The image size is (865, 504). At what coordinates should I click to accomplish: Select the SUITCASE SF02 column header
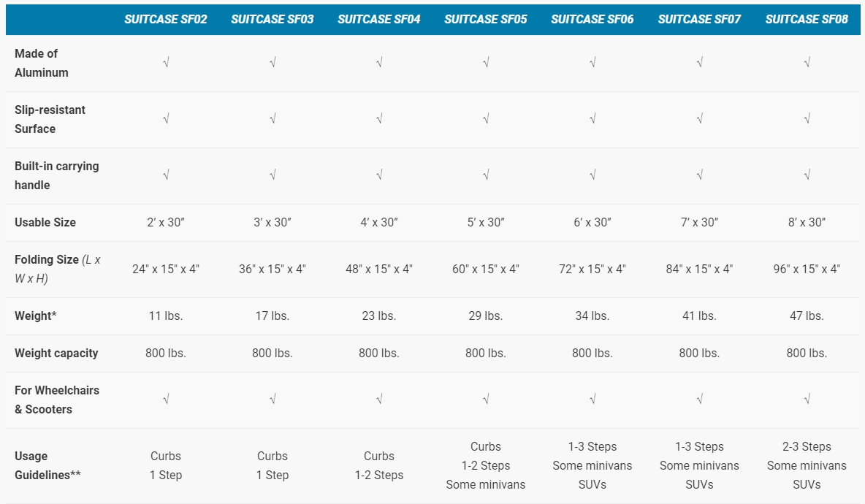(166, 19)
